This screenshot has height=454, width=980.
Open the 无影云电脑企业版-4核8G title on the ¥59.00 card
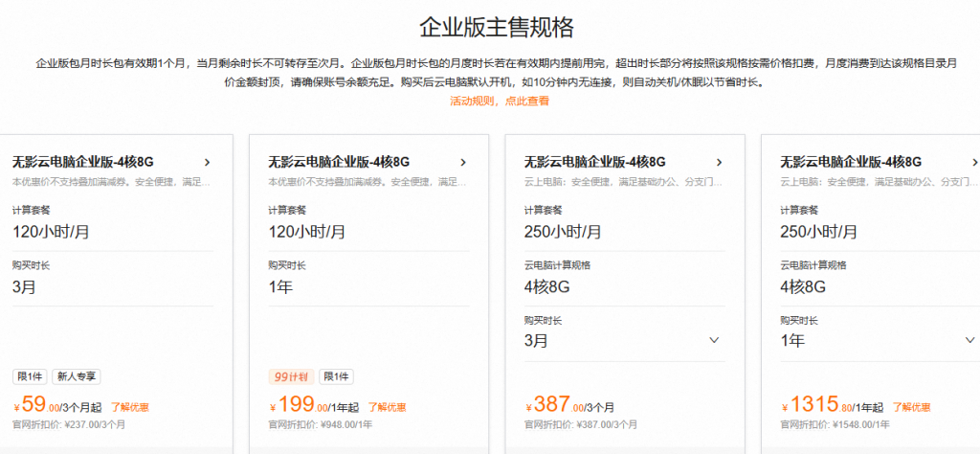[83, 163]
